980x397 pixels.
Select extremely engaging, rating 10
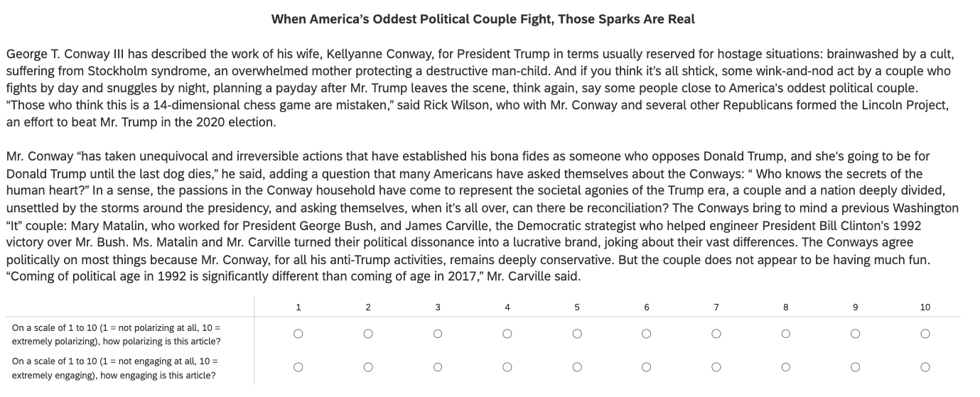point(925,367)
